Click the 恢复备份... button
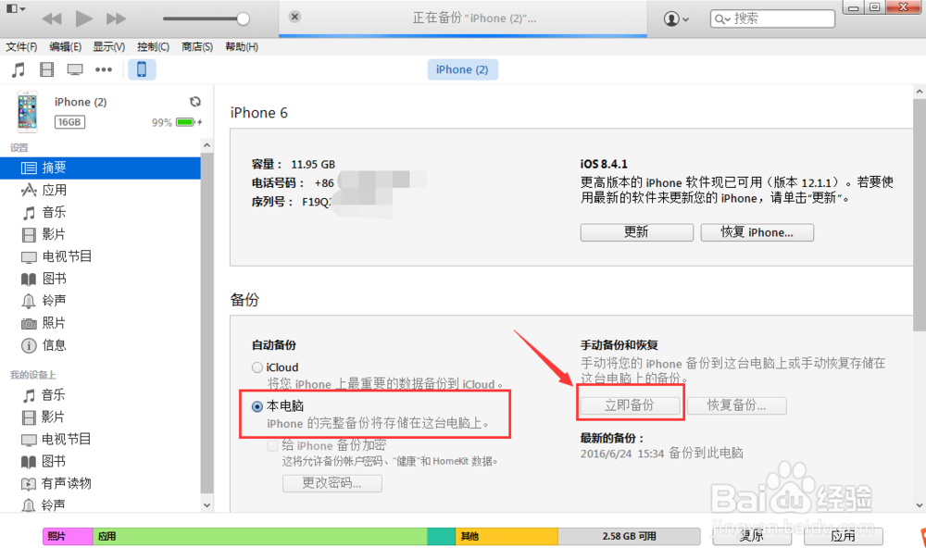Viewport: 926px width, 560px height. (x=736, y=405)
